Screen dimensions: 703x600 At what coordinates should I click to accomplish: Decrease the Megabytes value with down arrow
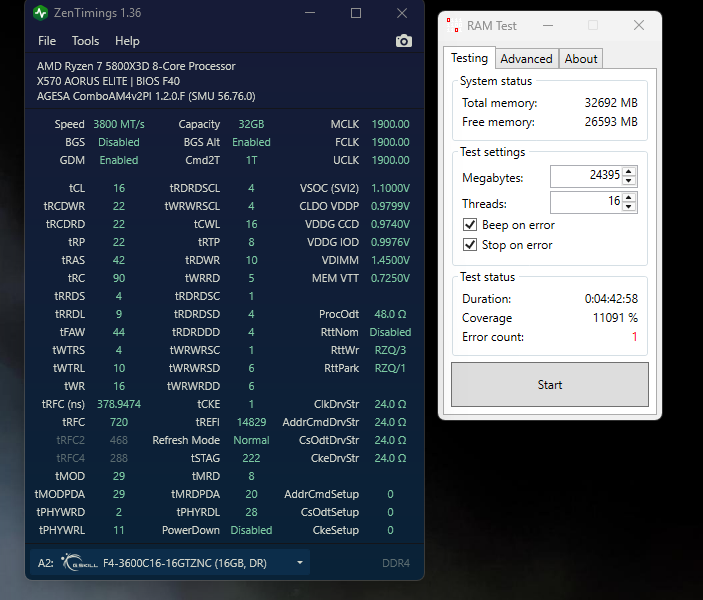coord(629,181)
